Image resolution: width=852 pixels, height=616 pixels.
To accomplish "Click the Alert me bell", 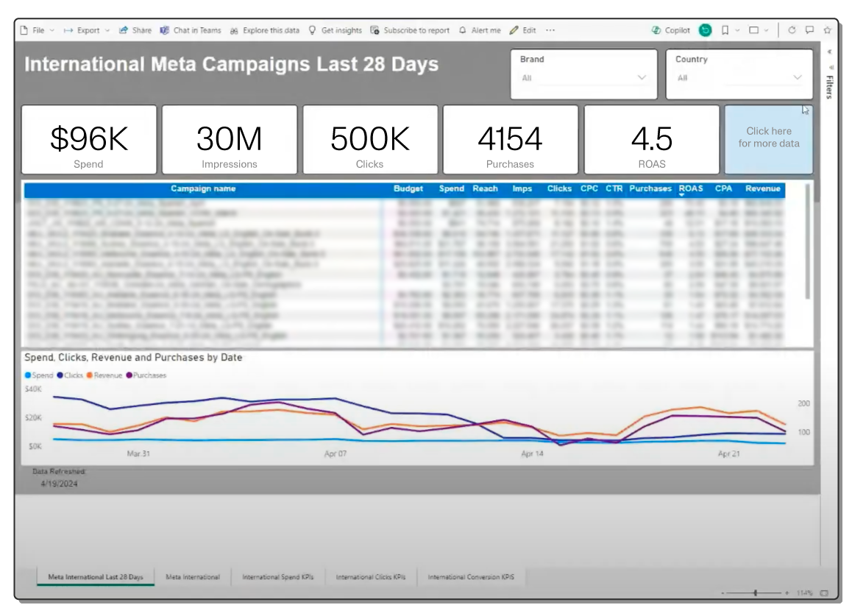I will [x=462, y=30].
